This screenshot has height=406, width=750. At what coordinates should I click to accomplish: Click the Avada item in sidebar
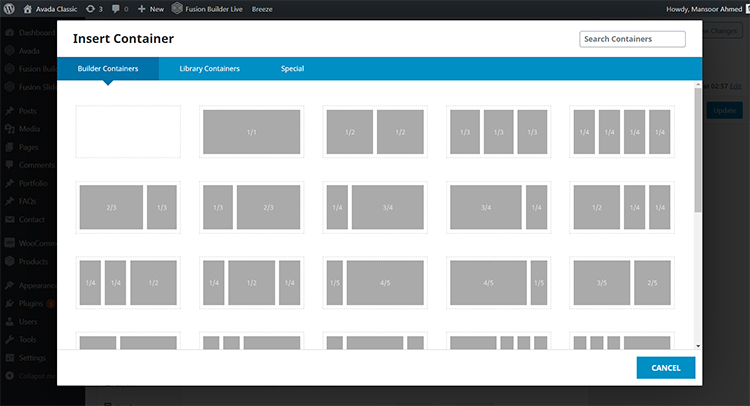point(23,51)
